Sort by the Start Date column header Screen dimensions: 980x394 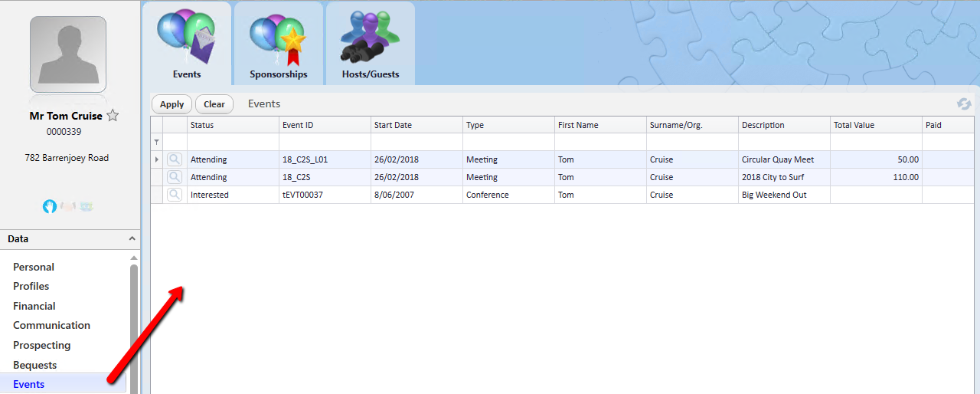[x=416, y=125]
